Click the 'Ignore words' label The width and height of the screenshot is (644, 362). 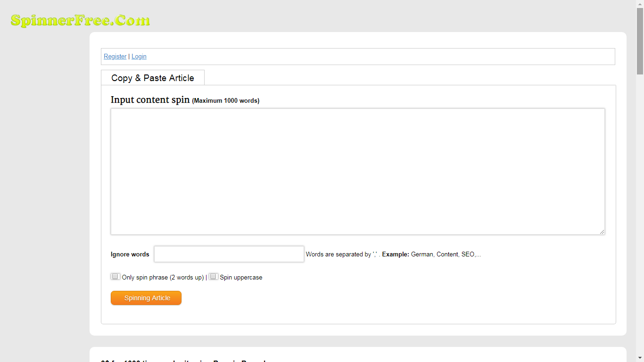pos(130,255)
